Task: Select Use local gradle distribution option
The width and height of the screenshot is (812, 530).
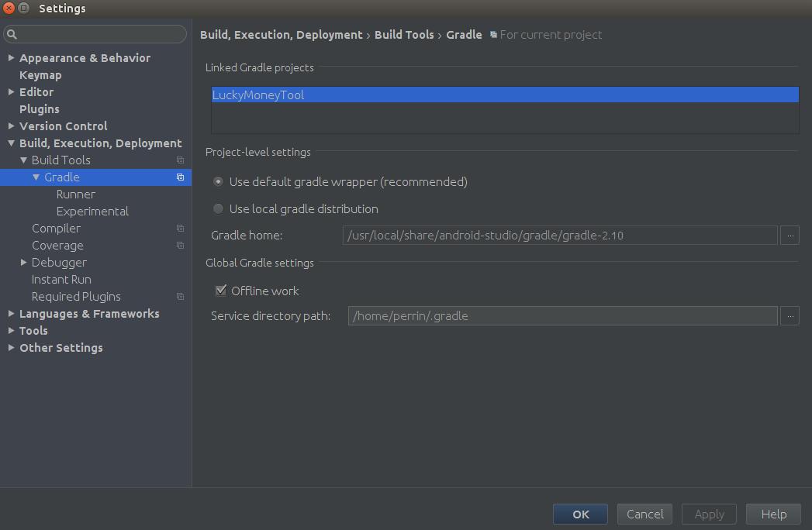Action: (219, 208)
